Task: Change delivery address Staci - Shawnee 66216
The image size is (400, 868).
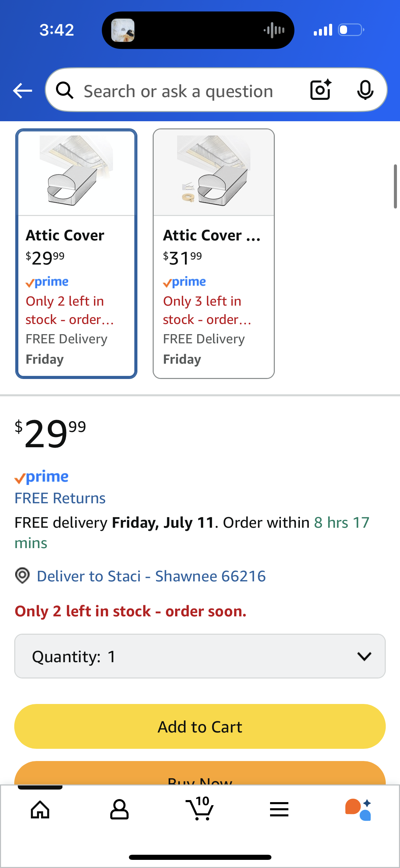Action: pos(151,576)
